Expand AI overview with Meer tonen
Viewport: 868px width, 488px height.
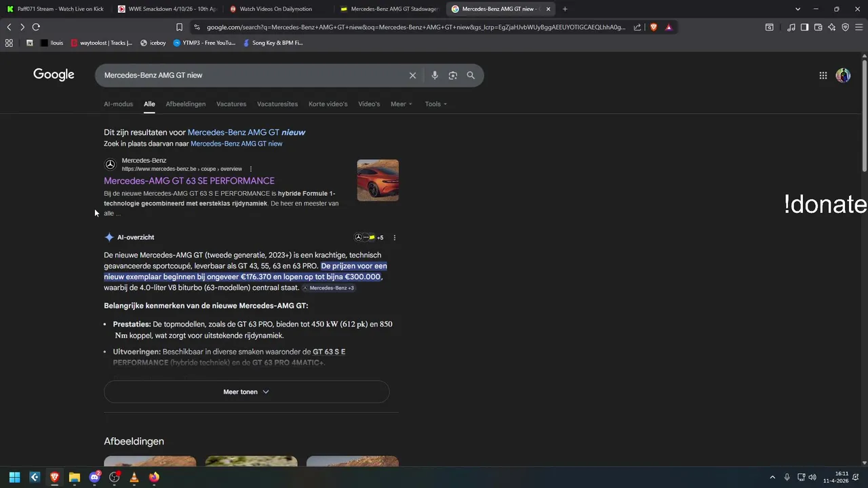pos(246,392)
